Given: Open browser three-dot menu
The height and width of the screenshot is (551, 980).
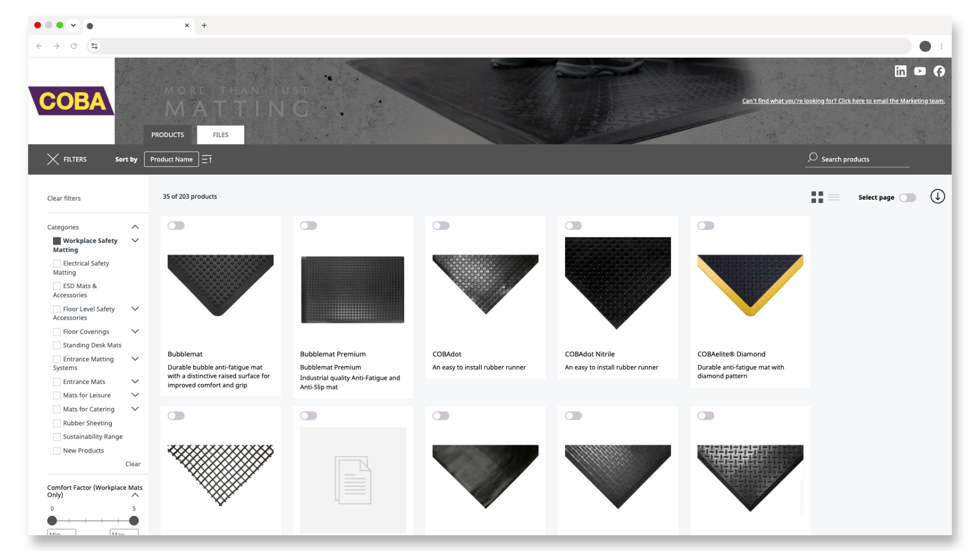Looking at the screenshot, I should click(942, 46).
